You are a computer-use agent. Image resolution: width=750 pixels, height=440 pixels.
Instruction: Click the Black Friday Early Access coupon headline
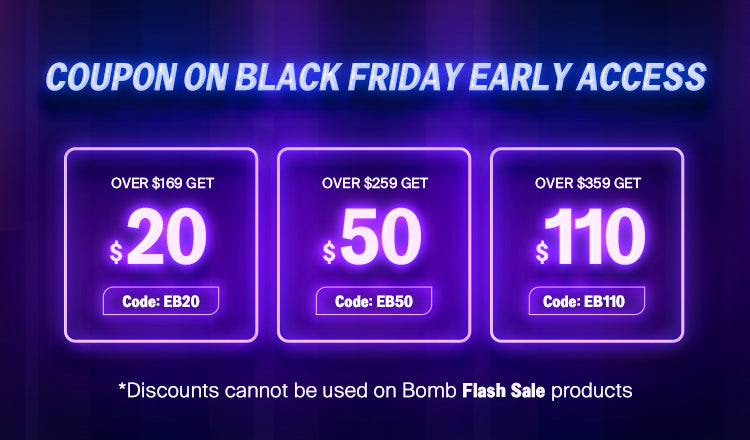(374, 78)
